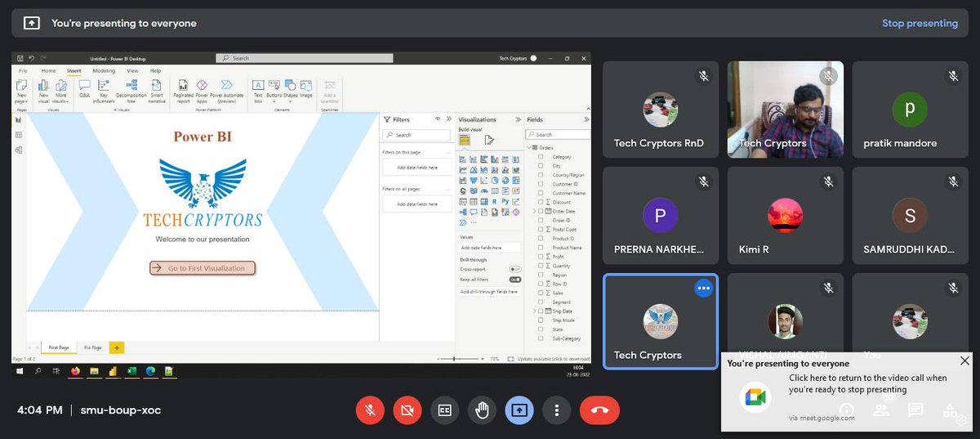Check the City field

tap(541, 166)
